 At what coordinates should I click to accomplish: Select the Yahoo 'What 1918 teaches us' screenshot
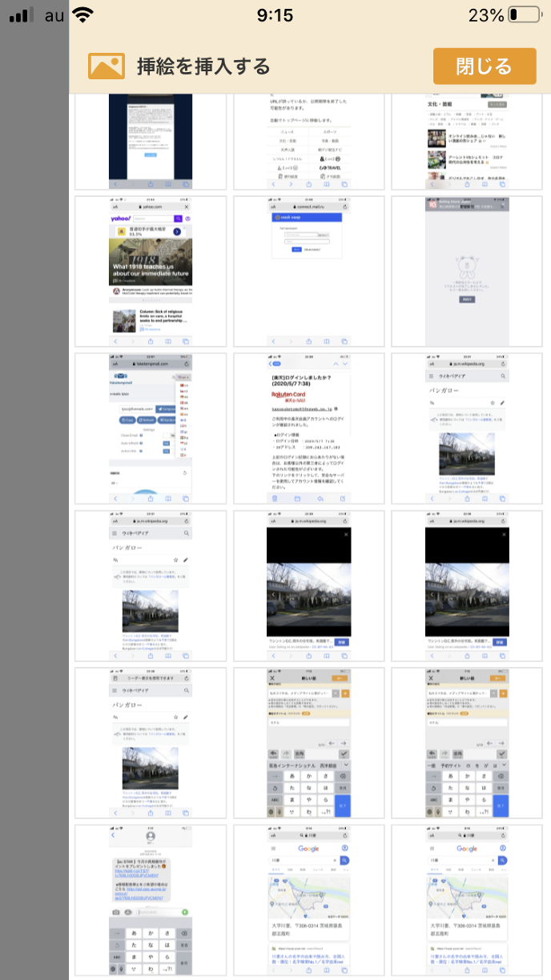tap(151, 271)
